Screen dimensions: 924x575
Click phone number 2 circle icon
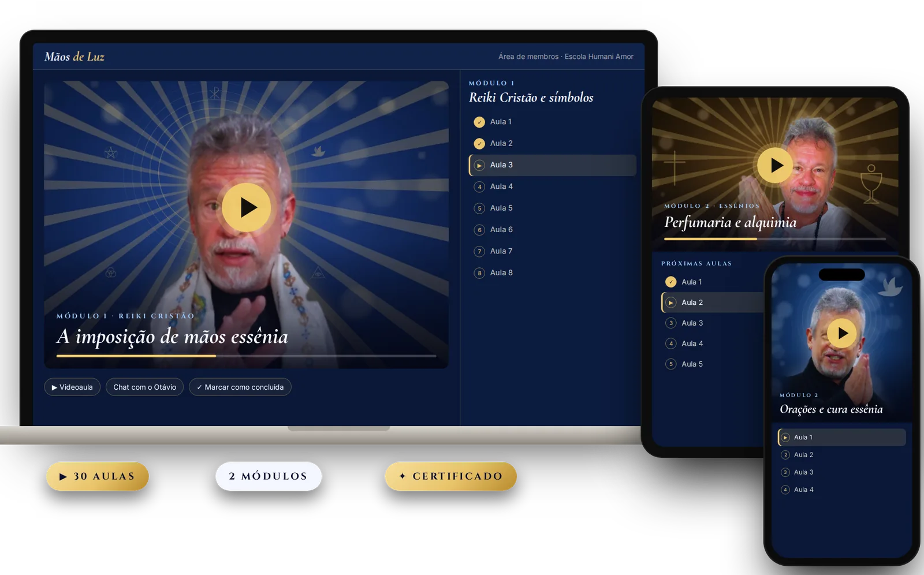(x=785, y=455)
